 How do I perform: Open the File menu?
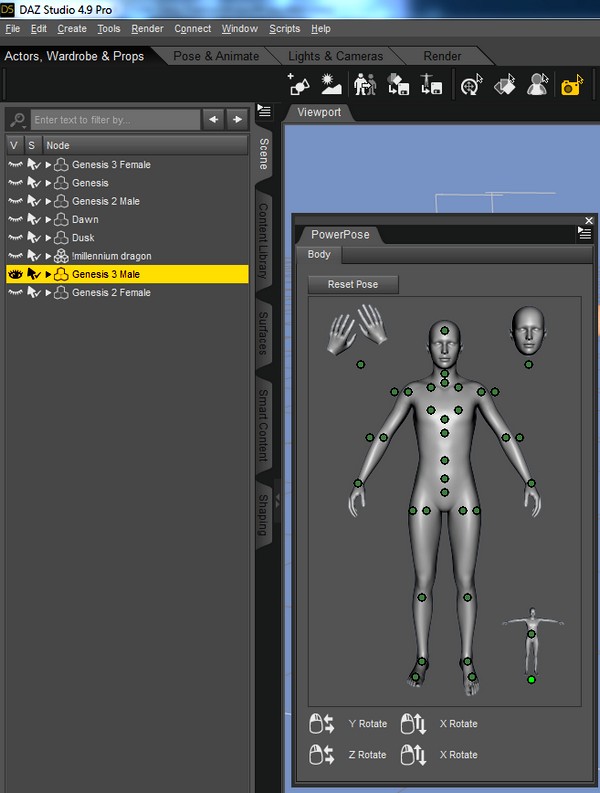[13, 29]
